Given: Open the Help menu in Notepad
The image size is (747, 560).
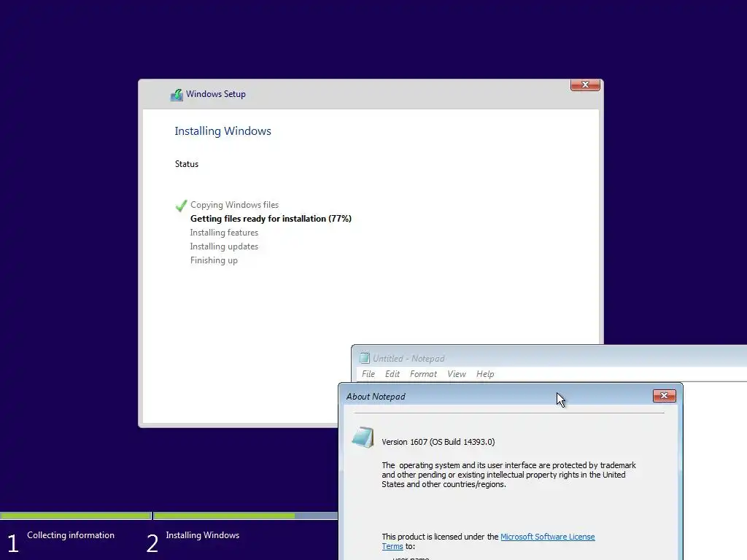Looking at the screenshot, I should [485, 374].
